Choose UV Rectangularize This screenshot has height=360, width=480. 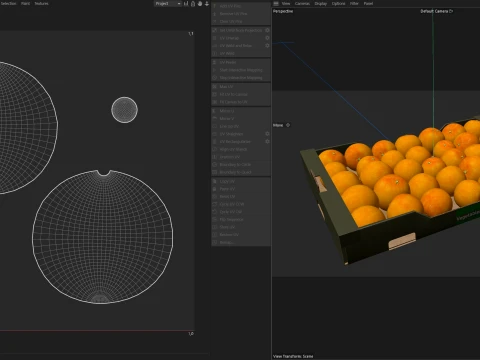coord(238,141)
